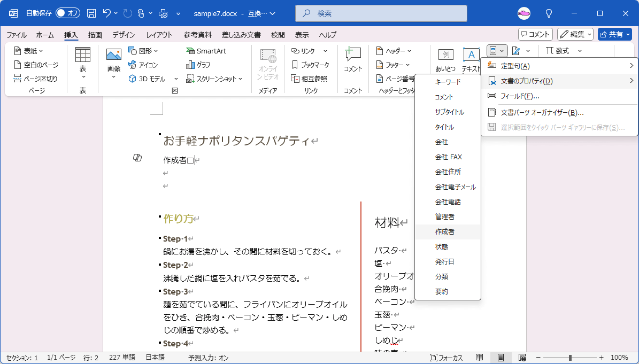Click the 画像 picture icon
This screenshot has width=639, height=364.
(x=114, y=55)
